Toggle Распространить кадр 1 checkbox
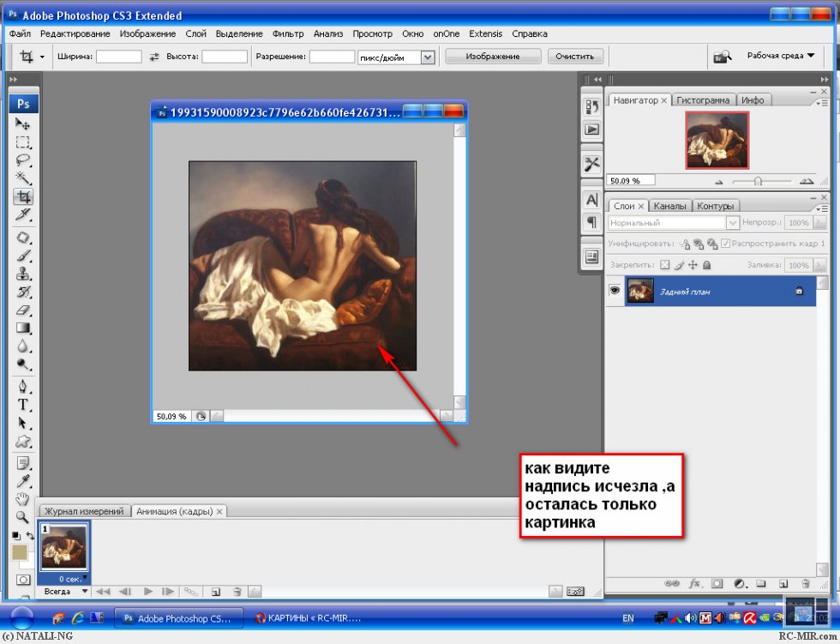Viewport: 840px width, 644px height. click(x=725, y=244)
